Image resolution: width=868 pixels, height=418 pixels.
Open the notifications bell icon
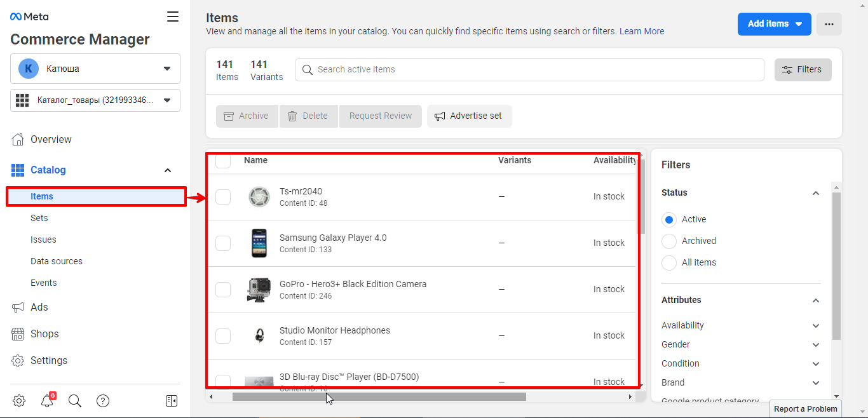point(47,401)
